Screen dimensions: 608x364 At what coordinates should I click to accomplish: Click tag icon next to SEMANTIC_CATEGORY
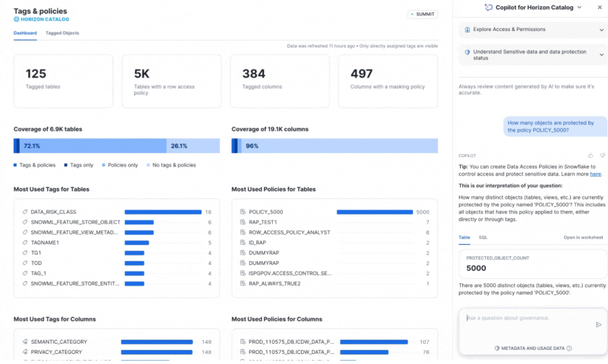pos(25,342)
